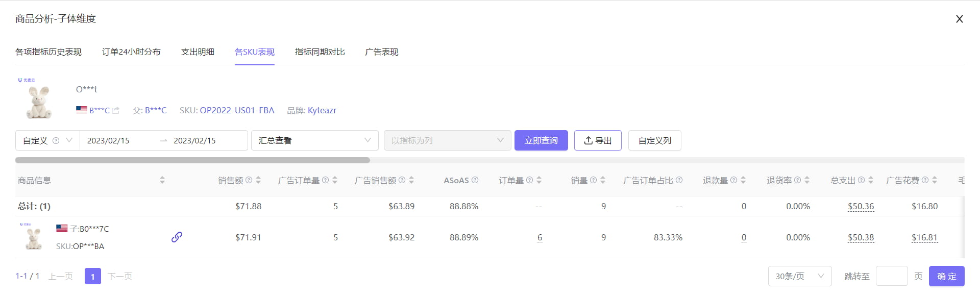Screen dimensions: 980x296
Task: Show help for 销售额 column
Action: tap(249, 180)
